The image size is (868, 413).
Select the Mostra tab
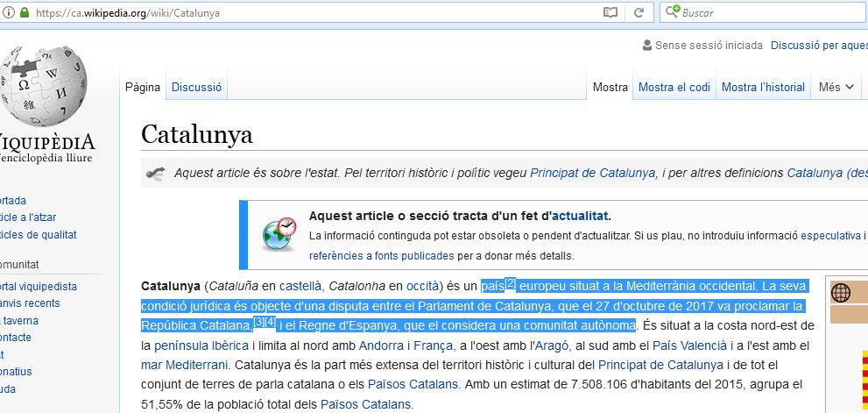click(x=610, y=87)
